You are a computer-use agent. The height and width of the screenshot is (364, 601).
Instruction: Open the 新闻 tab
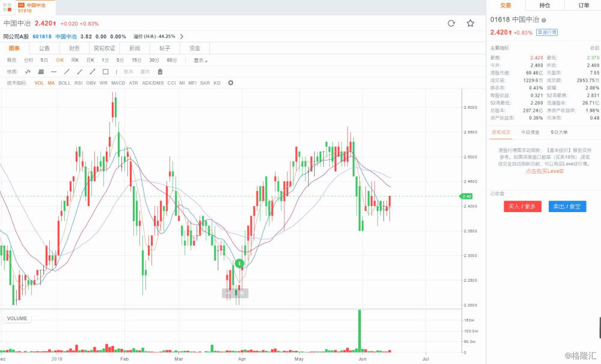[135, 48]
